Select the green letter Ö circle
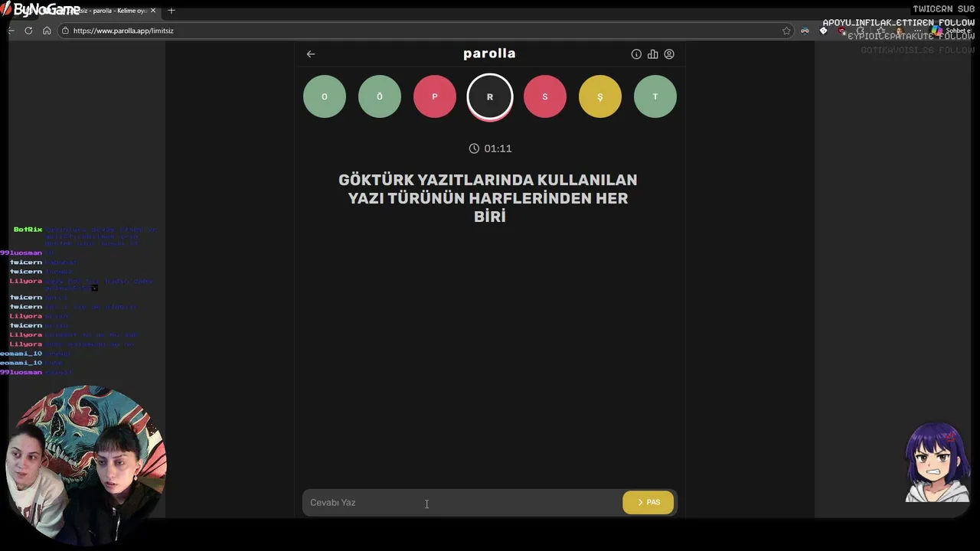Image resolution: width=980 pixels, height=551 pixels. tap(380, 96)
